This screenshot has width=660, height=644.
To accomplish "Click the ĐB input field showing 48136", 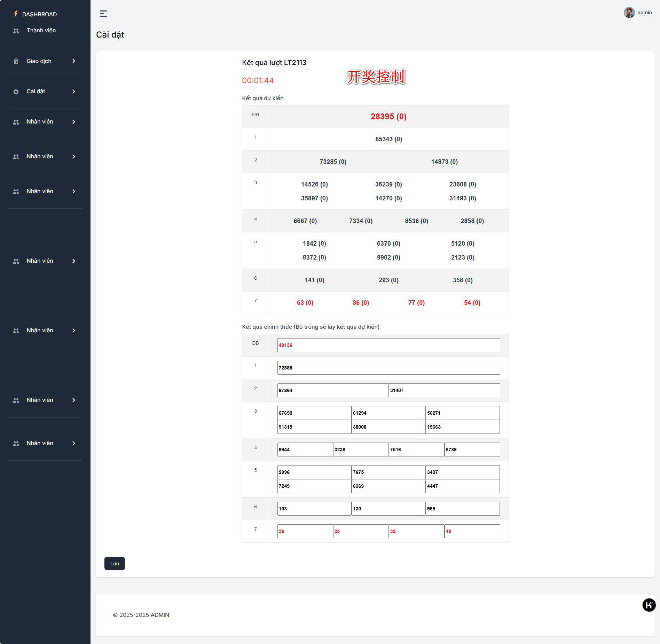I will coord(388,345).
